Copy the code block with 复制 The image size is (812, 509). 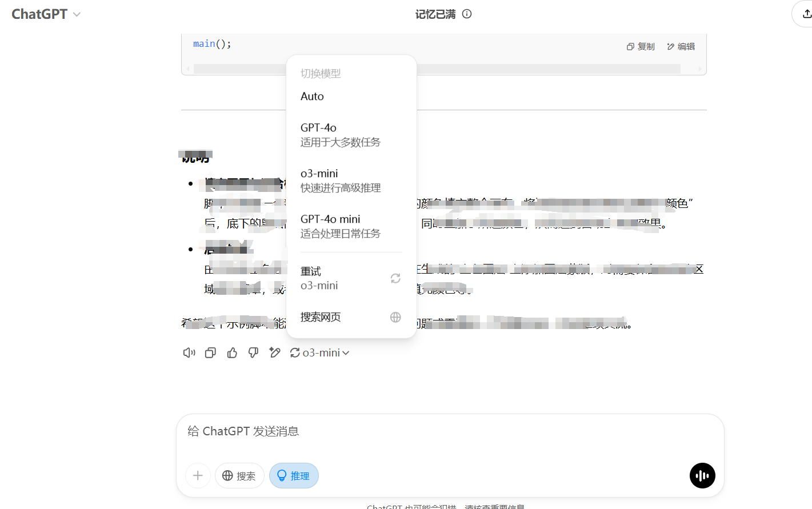tap(641, 47)
